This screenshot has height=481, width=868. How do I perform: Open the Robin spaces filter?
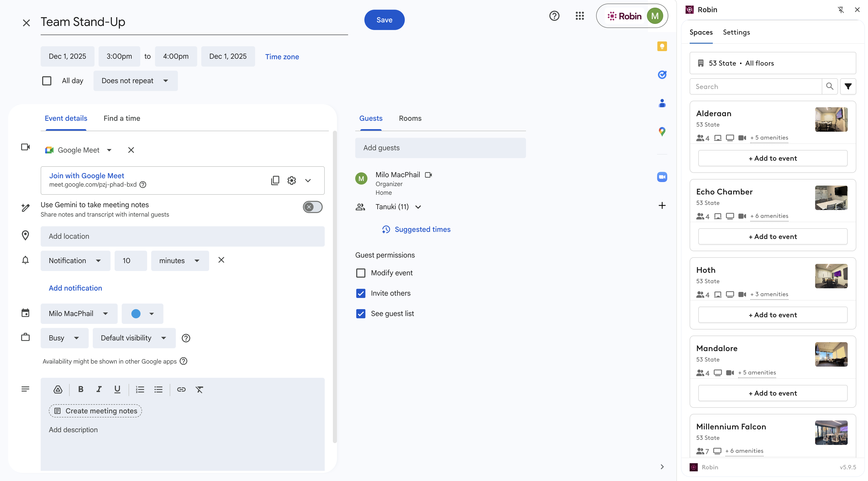pos(848,87)
